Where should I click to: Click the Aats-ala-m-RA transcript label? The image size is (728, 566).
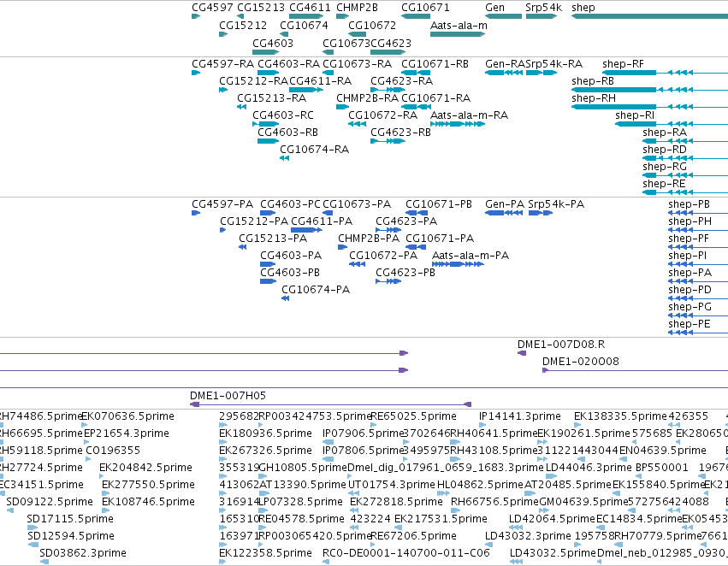[469, 115]
